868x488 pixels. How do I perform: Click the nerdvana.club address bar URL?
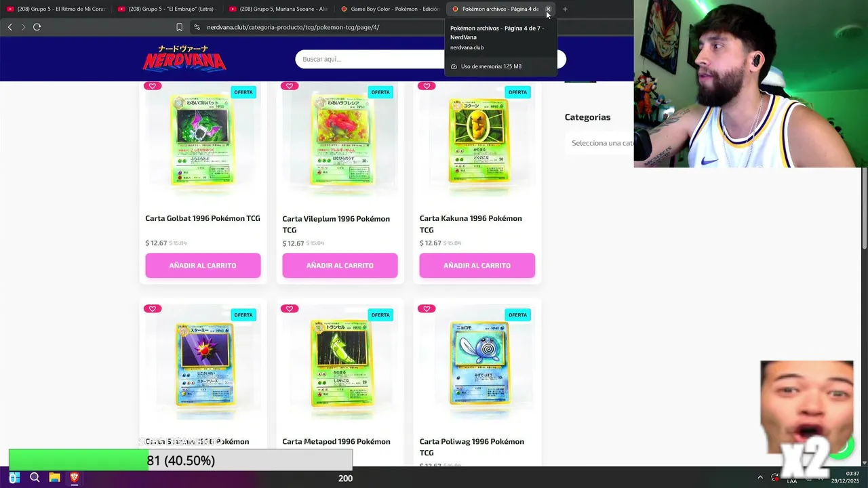[x=293, y=27]
